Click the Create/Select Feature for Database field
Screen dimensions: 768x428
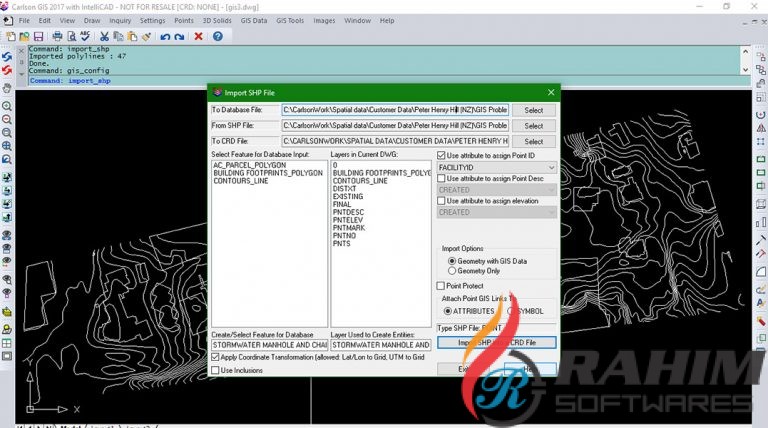269,345
